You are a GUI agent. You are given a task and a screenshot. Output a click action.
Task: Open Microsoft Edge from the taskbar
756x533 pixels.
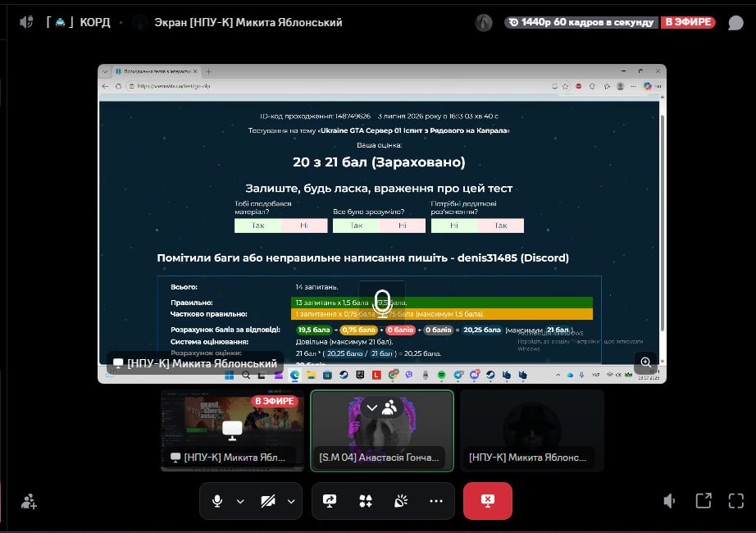click(x=294, y=376)
